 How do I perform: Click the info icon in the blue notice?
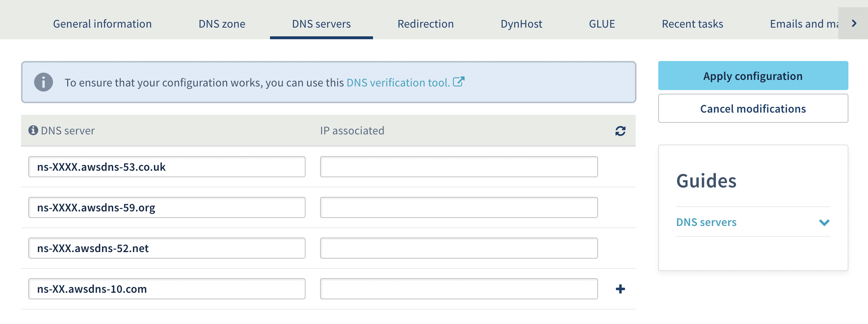[44, 82]
